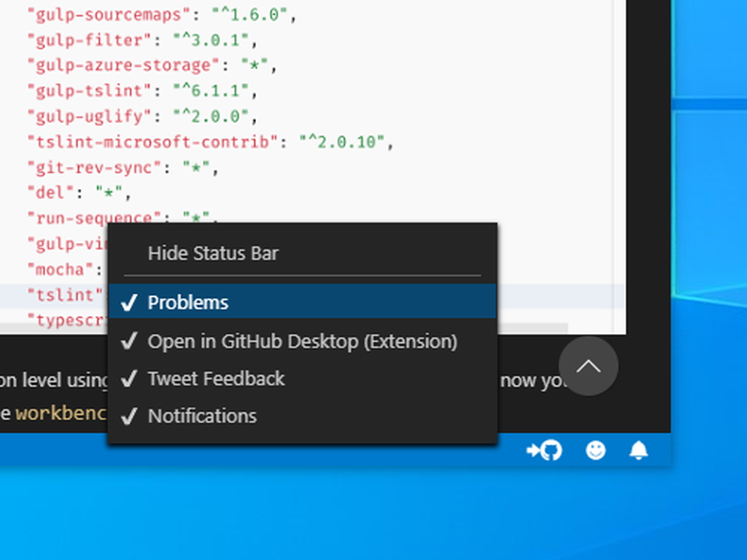Toggle Notifications status bar entry
The image size is (747, 560).
303,416
